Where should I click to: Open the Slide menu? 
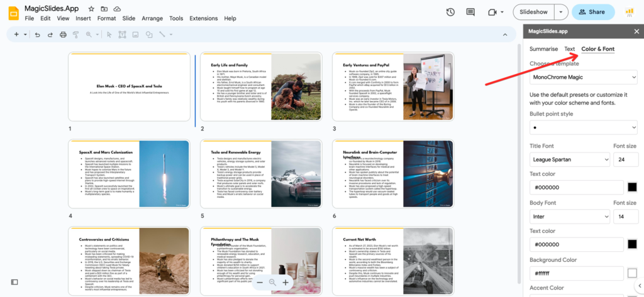click(x=129, y=18)
